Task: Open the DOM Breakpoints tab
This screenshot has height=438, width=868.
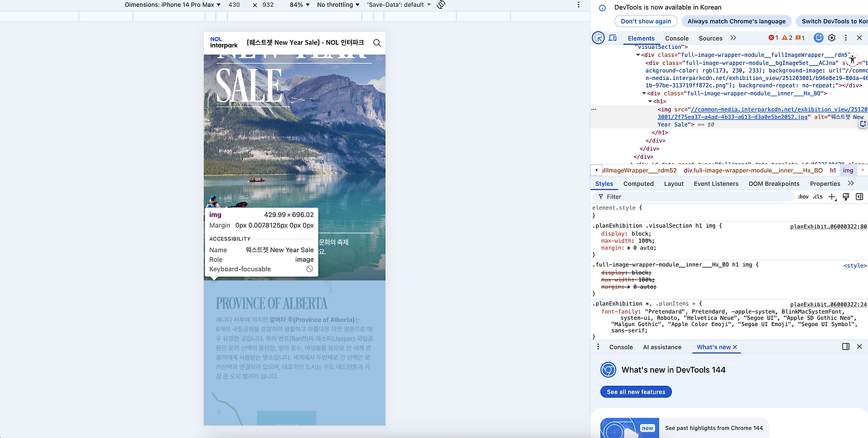Action: [772, 184]
